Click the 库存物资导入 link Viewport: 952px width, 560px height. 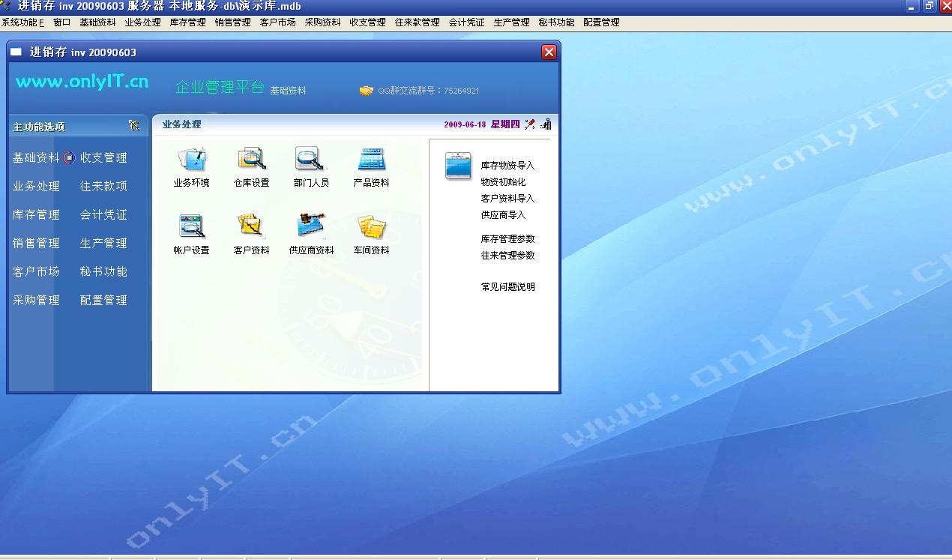pyautogui.click(x=507, y=166)
